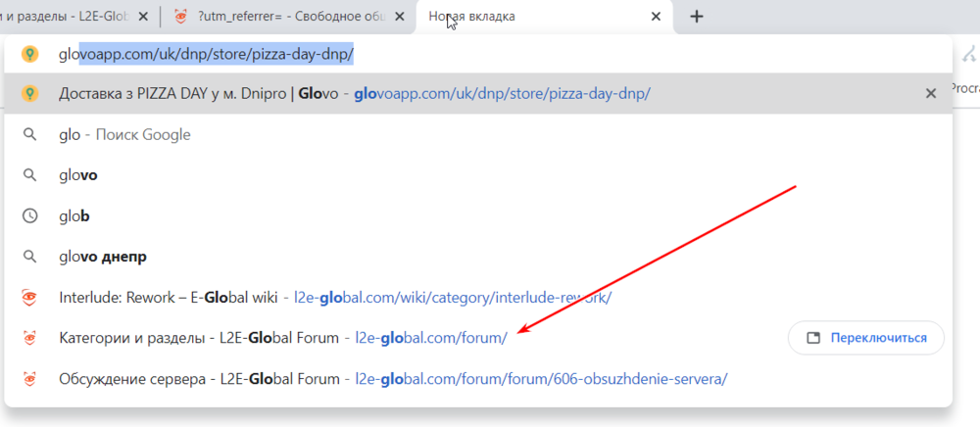Click the "Переключиться" switch-to-tab button
This screenshot has width=980, height=427.
tap(866, 338)
